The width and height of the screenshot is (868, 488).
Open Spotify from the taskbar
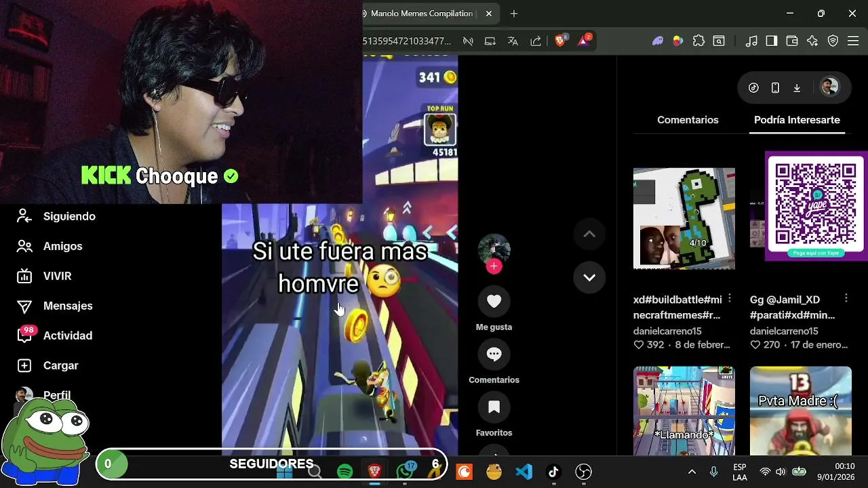click(345, 471)
